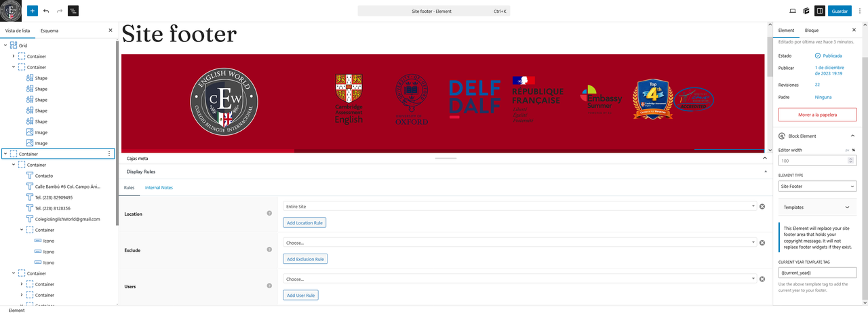
Task: Click the Exclude rule help question-mark icon
Action: pyautogui.click(x=269, y=250)
